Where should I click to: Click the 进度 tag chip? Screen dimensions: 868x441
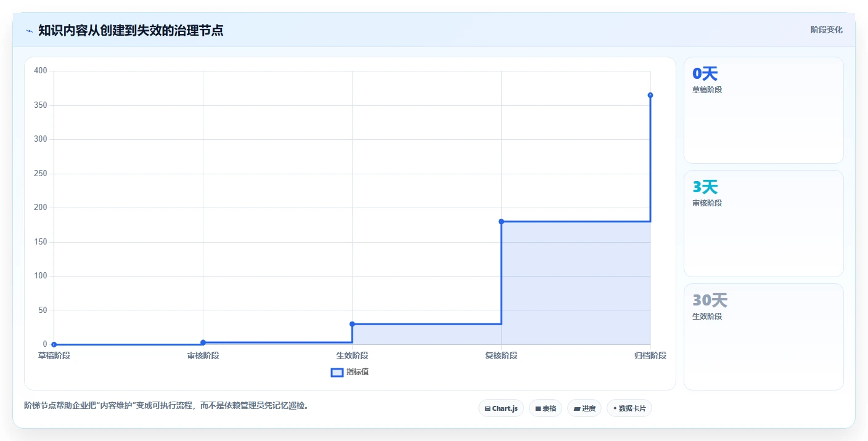pyautogui.click(x=584, y=408)
